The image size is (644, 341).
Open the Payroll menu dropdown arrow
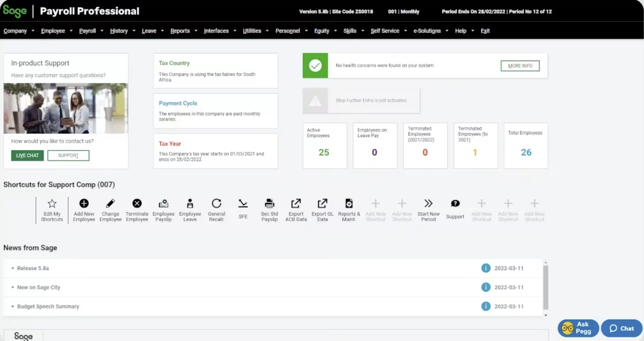[102, 31]
